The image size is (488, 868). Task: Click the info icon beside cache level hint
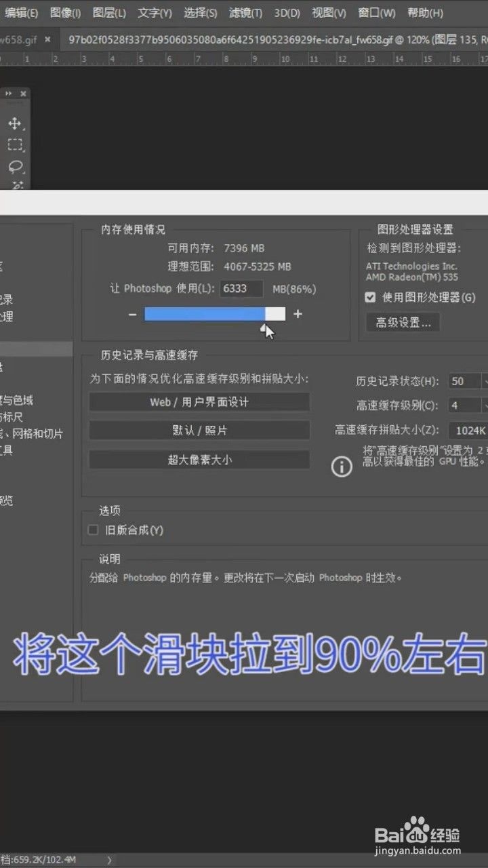[342, 467]
